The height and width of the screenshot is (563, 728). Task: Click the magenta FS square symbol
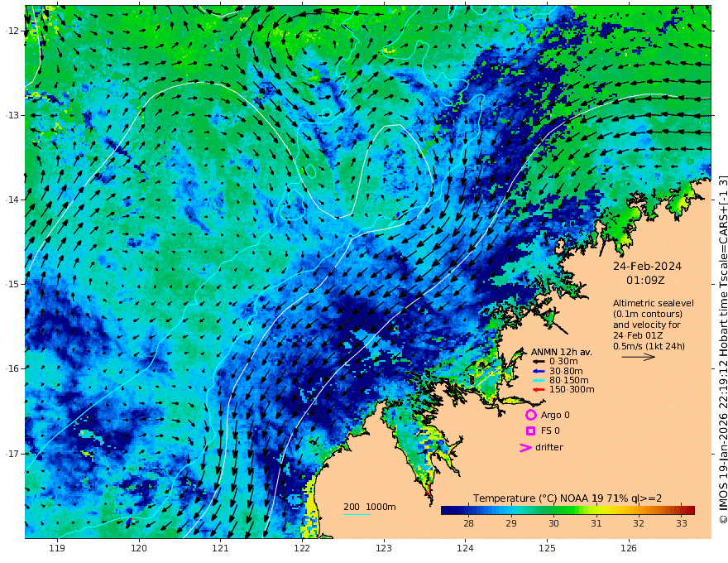click(530, 431)
